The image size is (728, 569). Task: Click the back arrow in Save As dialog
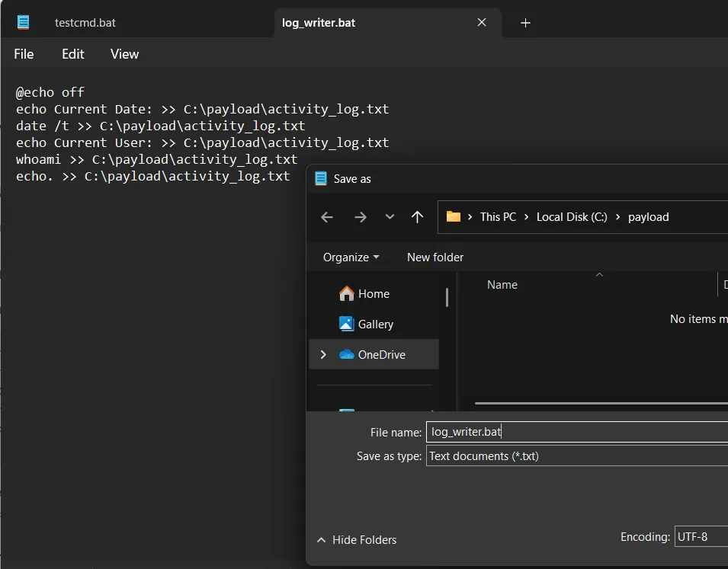326,216
